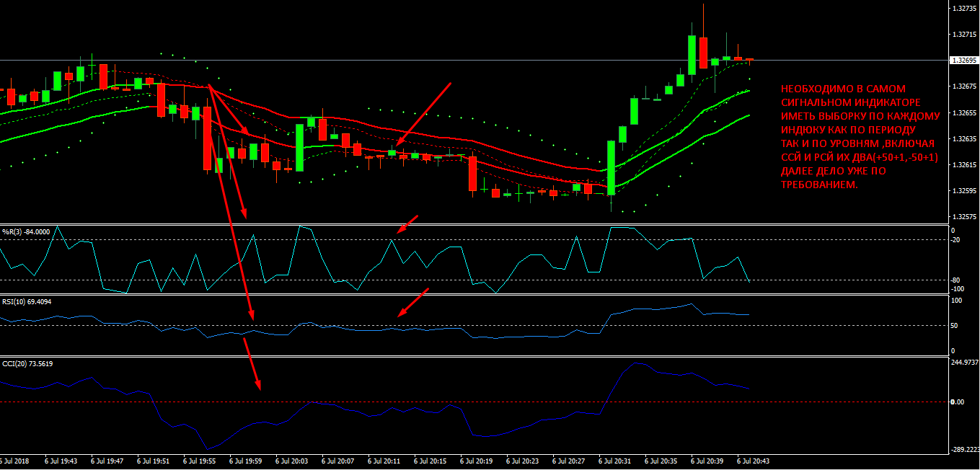
Task: Click the short red arrow in %R pane
Action: click(x=407, y=223)
